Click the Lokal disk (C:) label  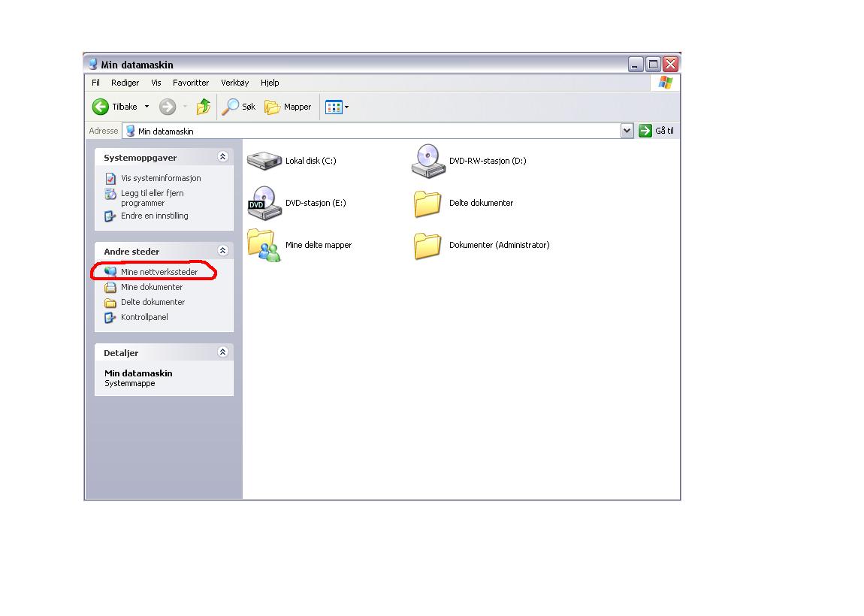point(311,161)
